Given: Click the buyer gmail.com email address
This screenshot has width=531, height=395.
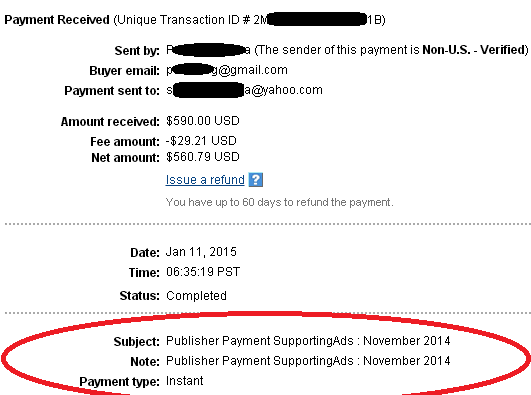Looking at the screenshot, I should tap(227, 70).
